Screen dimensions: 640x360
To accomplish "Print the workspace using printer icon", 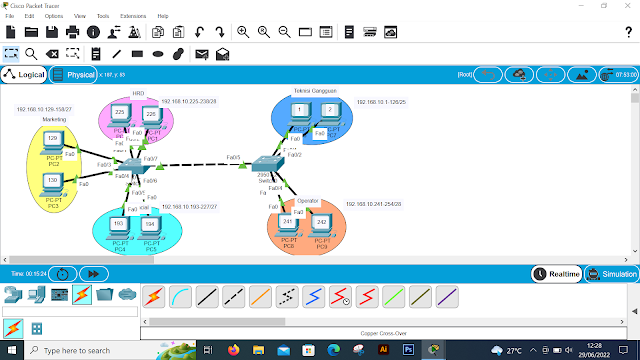I will pos(73,32).
